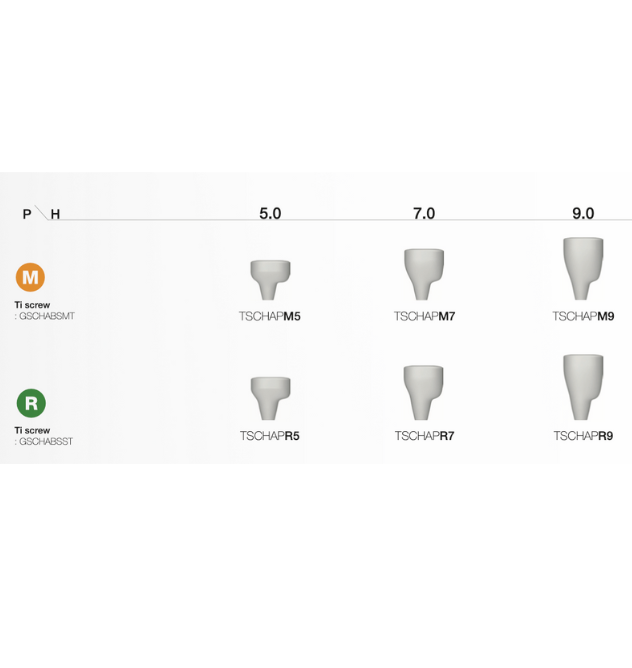The width and height of the screenshot is (632, 668).
Task: Click the 7.0 height column header
Action: tap(424, 213)
